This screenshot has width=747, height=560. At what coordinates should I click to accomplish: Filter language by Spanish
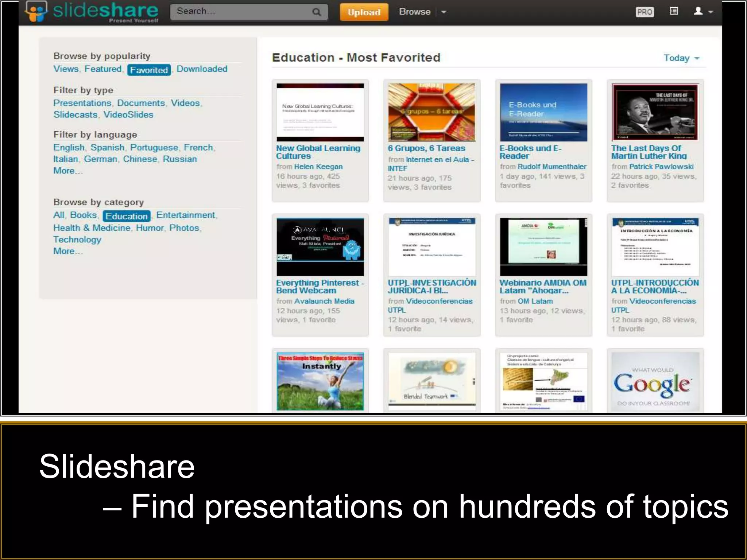click(x=108, y=148)
